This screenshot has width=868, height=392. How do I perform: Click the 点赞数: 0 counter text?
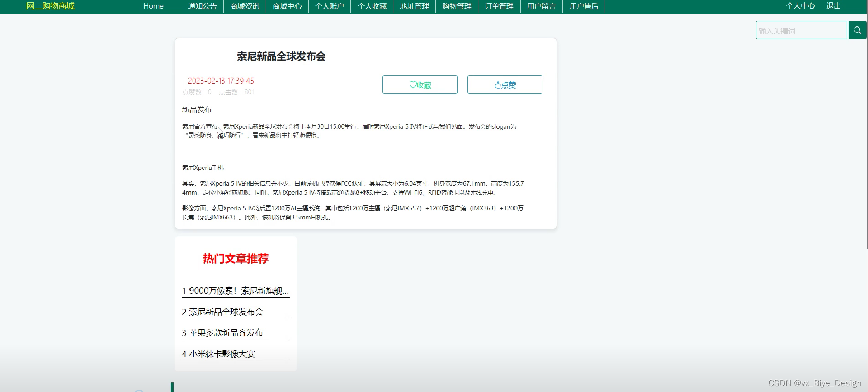pyautogui.click(x=197, y=92)
